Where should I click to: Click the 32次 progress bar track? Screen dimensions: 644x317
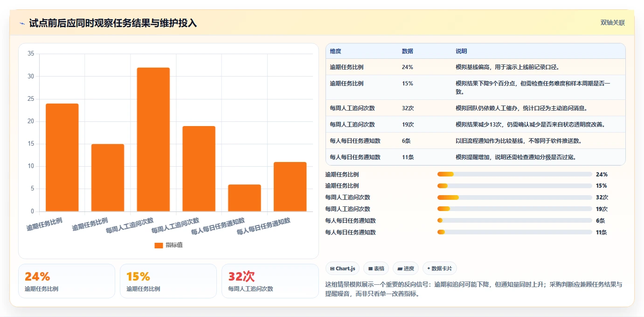515,197
